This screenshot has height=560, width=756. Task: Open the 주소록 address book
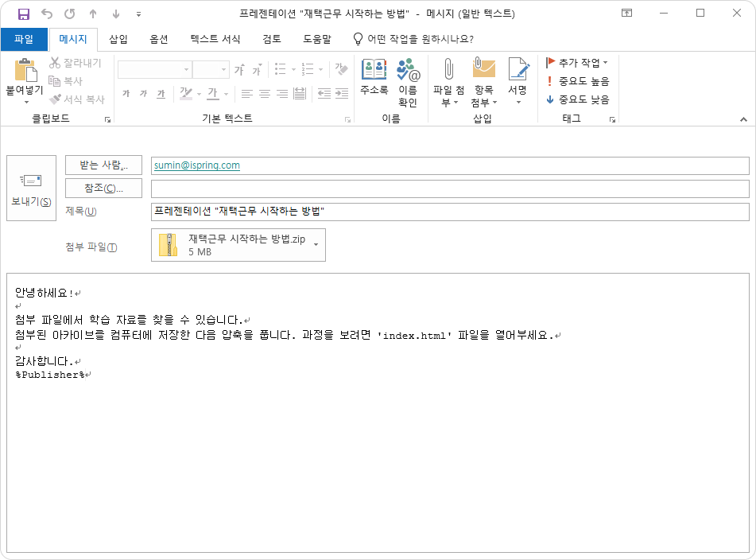click(x=374, y=77)
